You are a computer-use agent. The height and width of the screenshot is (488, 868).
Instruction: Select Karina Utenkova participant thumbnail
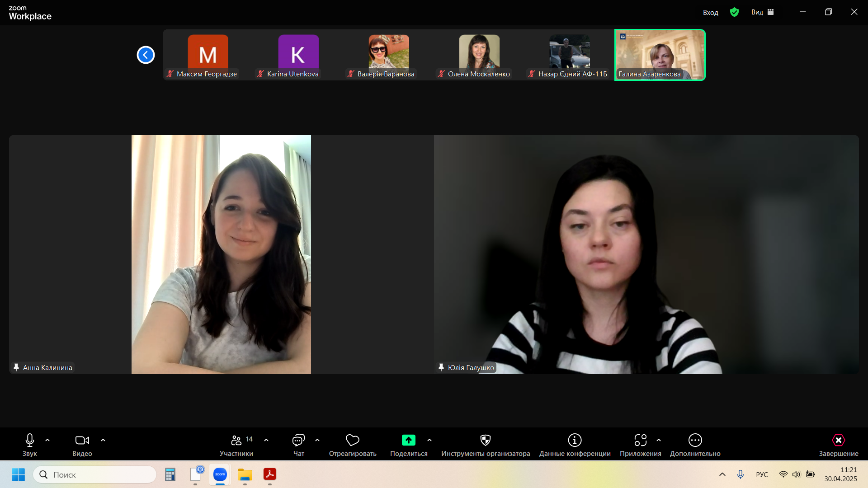[x=298, y=55]
